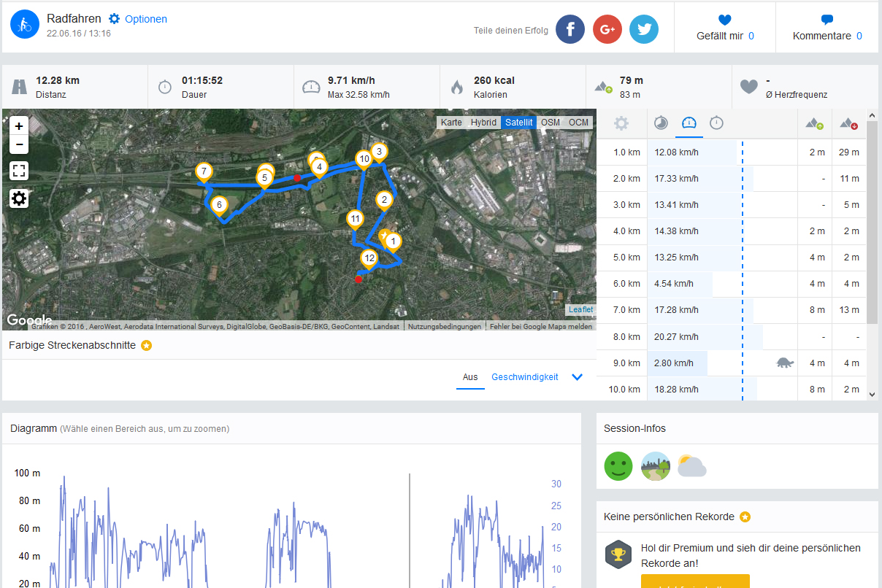Image resolution: width=882 pixels, height=588 pixels.
Task: Switch map layer to Karte
Action: point(451,123)
